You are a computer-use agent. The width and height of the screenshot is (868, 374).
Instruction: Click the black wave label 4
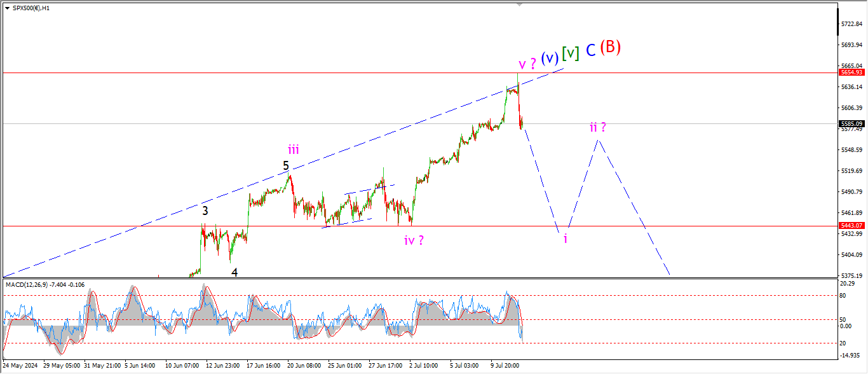coord(234,272)
